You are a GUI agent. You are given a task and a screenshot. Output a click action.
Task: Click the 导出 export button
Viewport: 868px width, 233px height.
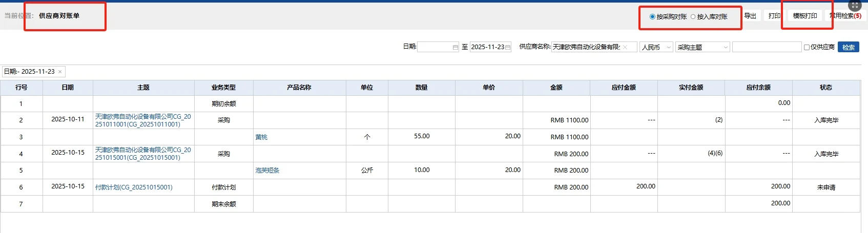(x=750, y=16)
